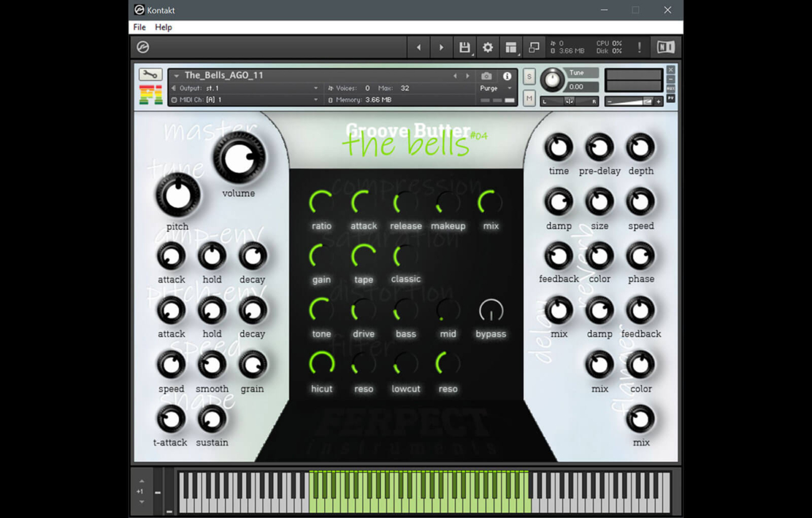Load next instrument with small right arrow
The height and width of the screenshot is (518, 812).
point(467,76)
